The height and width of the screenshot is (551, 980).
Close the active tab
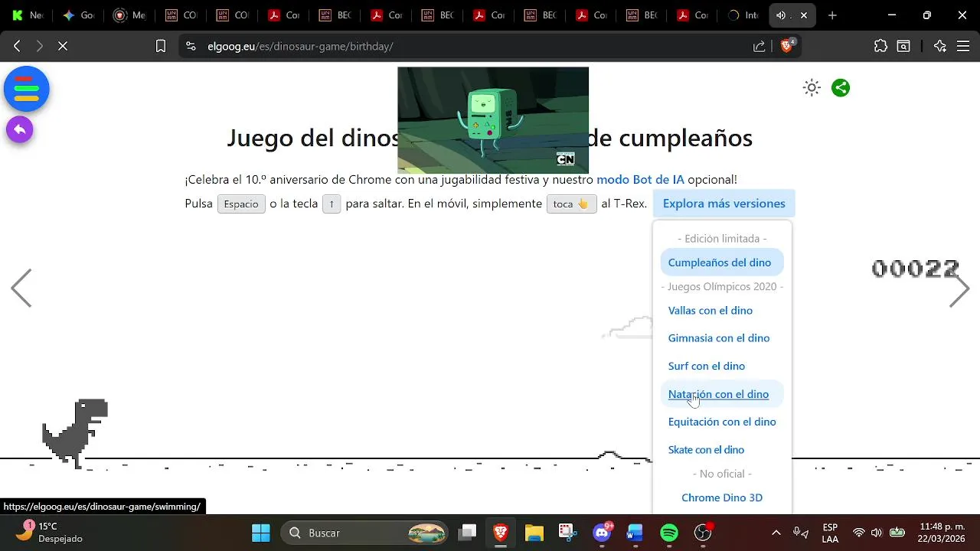(804, 15)
